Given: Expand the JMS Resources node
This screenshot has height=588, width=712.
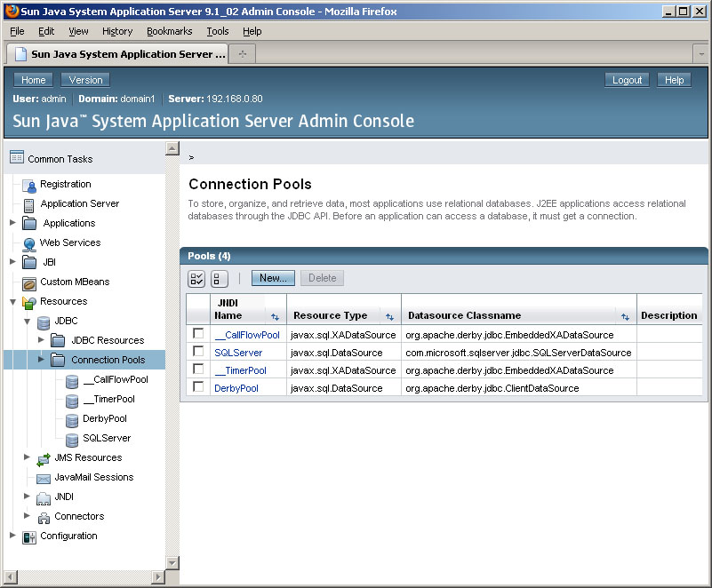Looking at the screenshot, I should click(x=27, y=457).
